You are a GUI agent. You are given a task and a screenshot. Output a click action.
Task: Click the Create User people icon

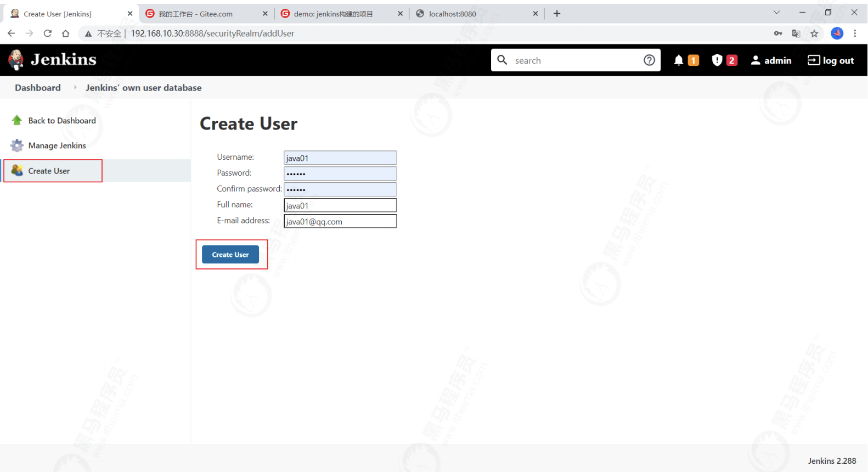[17, 171]
